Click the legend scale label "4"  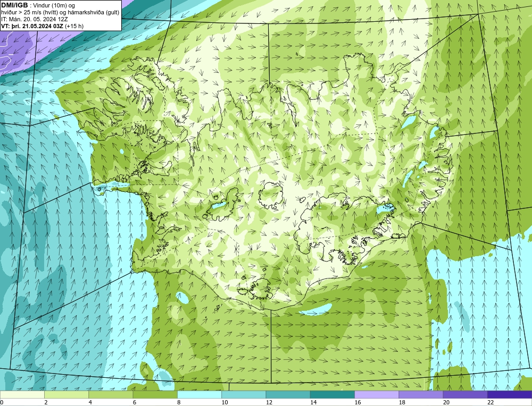pos(90,402)
